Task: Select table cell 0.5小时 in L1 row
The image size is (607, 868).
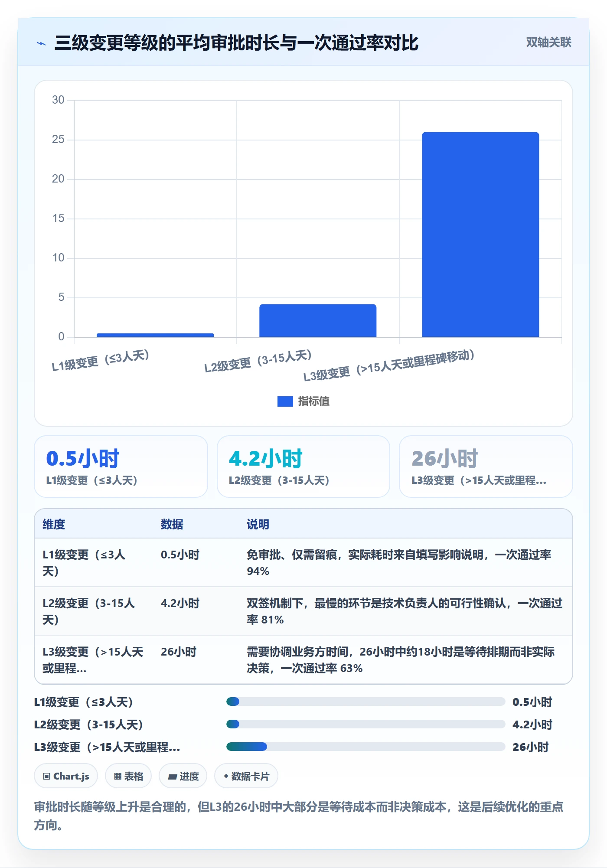Action: (180, 555)
